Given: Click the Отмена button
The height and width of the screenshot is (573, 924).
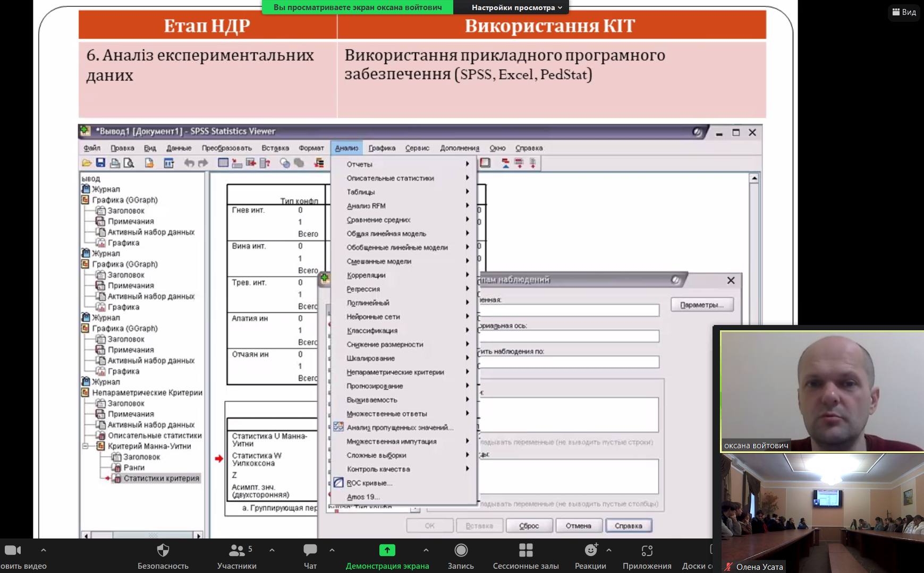Looking at the screenshot, I should click(x=578, y=526).
